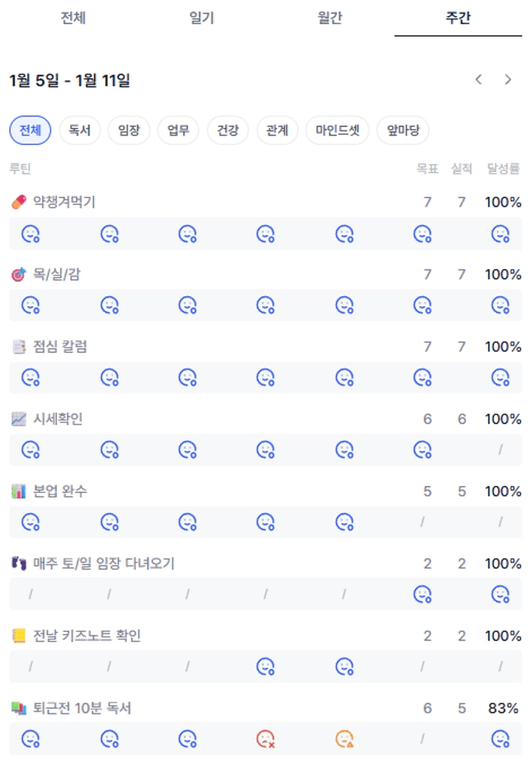The width and height of the screenshot is (532, 765).
Task: Toggle the last day face for 매주 토/일 임장 다녀오기
Action: 500,594
